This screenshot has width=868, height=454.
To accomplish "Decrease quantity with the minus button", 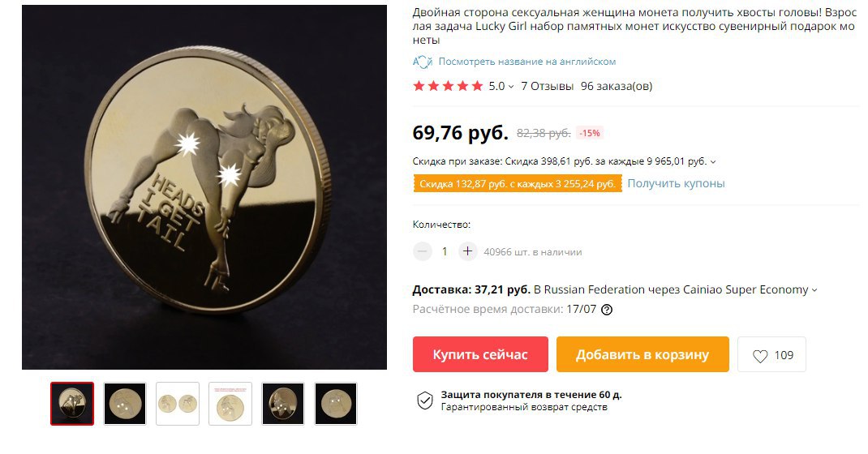I will pyautogui.click(x=422, y=251).
